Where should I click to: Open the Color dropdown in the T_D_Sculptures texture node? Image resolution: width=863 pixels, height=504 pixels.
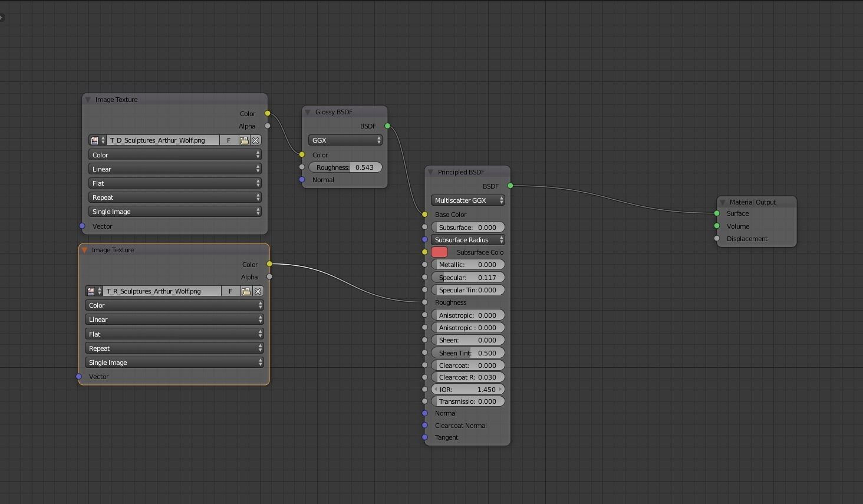[175, 155]
